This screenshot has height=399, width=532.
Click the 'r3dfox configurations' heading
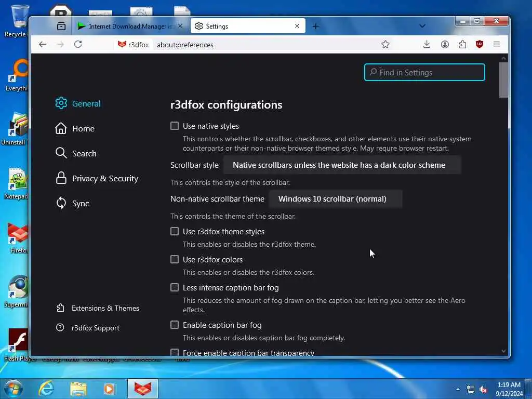[227, 104]
